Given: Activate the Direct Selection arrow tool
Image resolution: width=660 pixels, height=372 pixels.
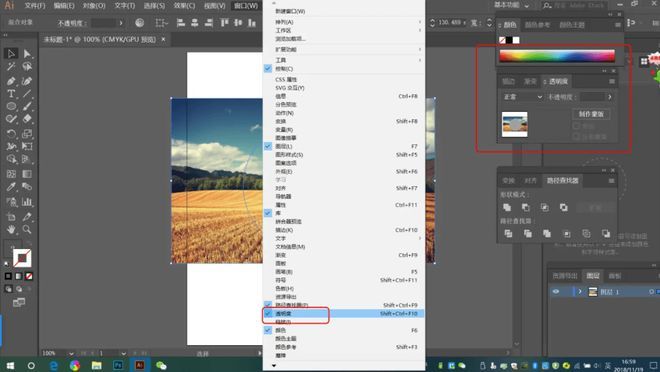Looking at the screenshot, I should click(27, 53).
